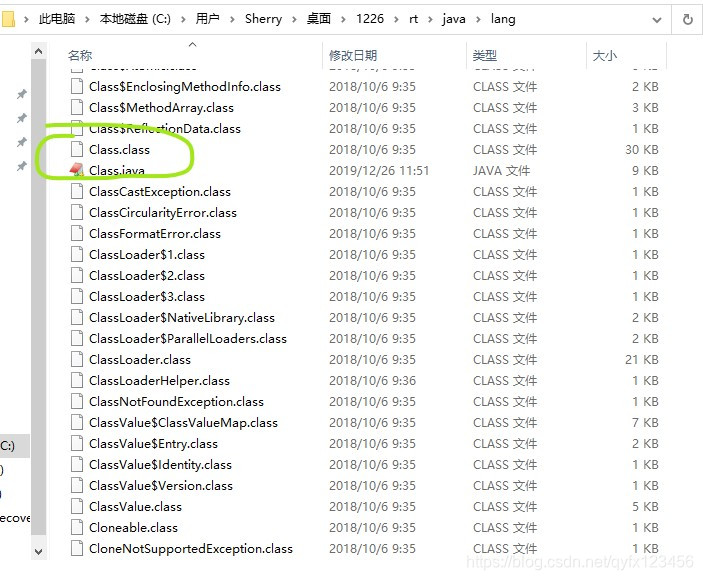This screenshot has height=580, width=703.
Task: Select Class.java file icon
Action: pyautogui.click(x=77, y=170)
